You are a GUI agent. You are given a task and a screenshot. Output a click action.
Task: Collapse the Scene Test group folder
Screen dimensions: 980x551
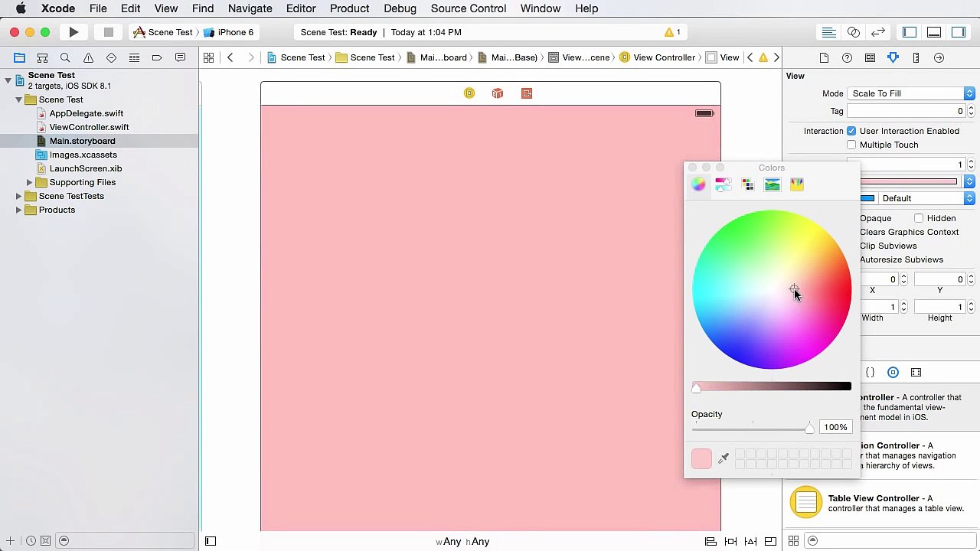tap(18, 99)
